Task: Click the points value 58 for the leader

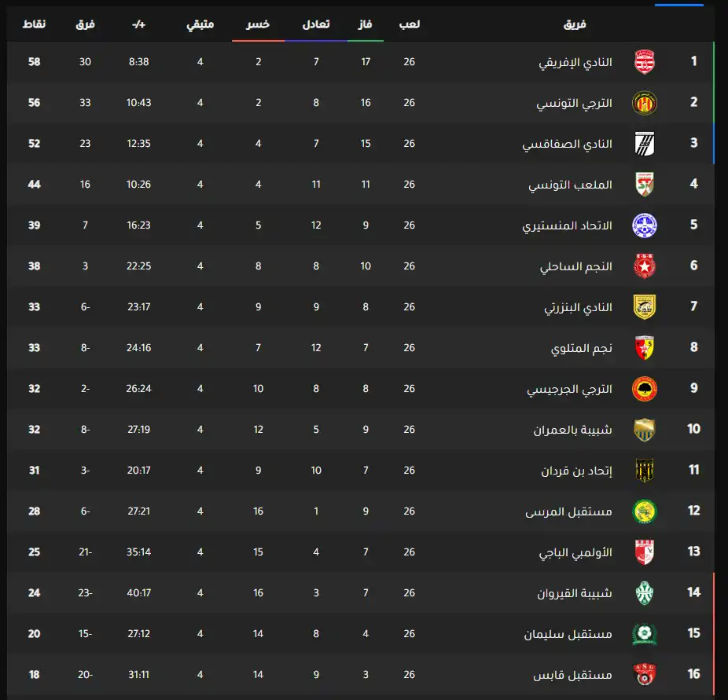Action: pos(34,60)
